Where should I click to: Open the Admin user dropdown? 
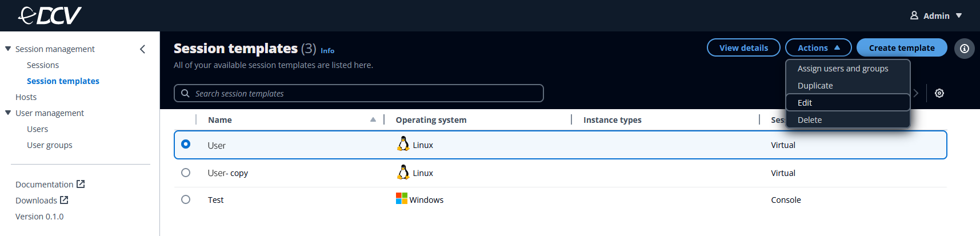click(936, 15)
